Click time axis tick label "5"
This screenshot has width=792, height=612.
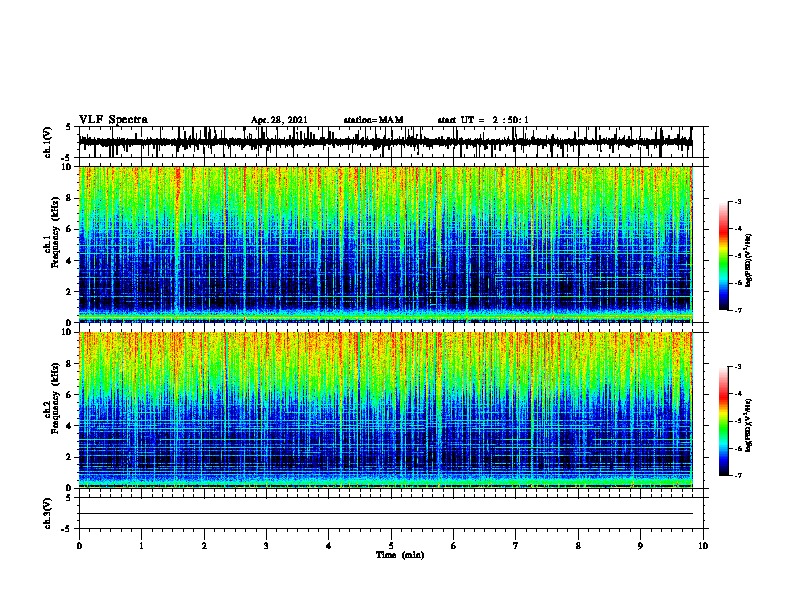pos(391,546)
